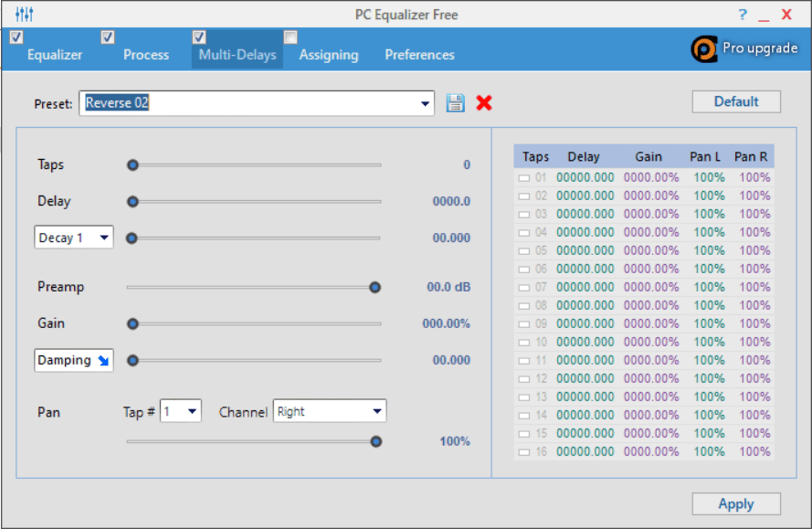Click tap 02 delay value 00000.000
The height and width of the screenshot is (529, 812).
coord(585,196)
